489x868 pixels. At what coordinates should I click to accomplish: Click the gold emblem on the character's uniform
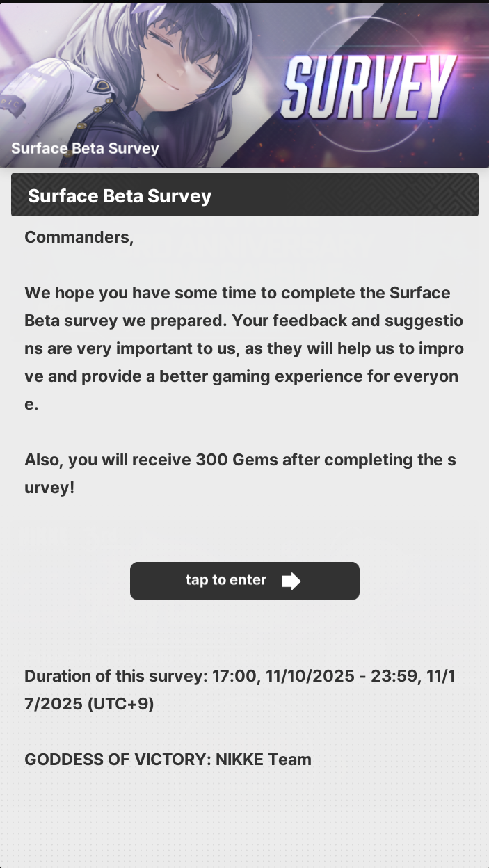[102, 86]
